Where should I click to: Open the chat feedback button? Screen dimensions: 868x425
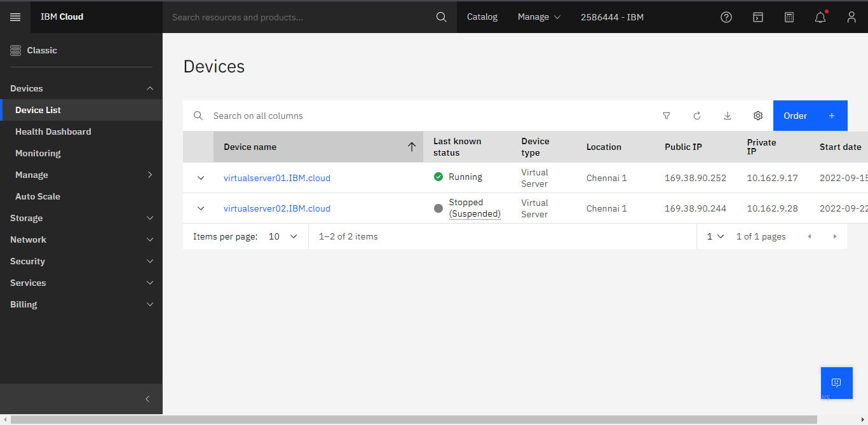pyautogui.click(x=836, y=382)
